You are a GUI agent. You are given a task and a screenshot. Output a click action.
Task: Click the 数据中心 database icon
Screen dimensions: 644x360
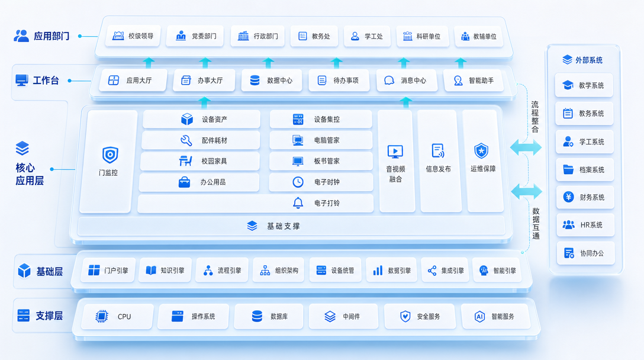pos(255,80)
